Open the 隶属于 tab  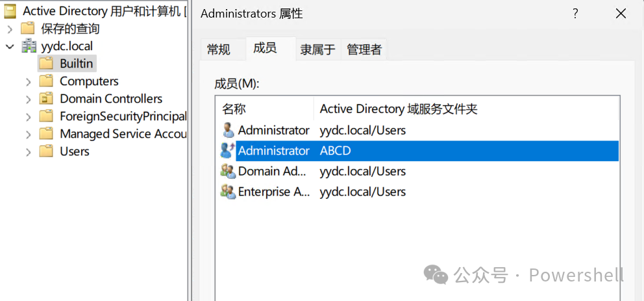tap(318, 50)
